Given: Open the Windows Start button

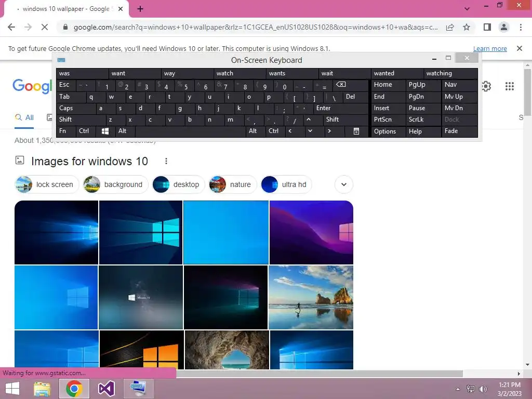Looking at the screenshot, I should (x=12, y=389).
